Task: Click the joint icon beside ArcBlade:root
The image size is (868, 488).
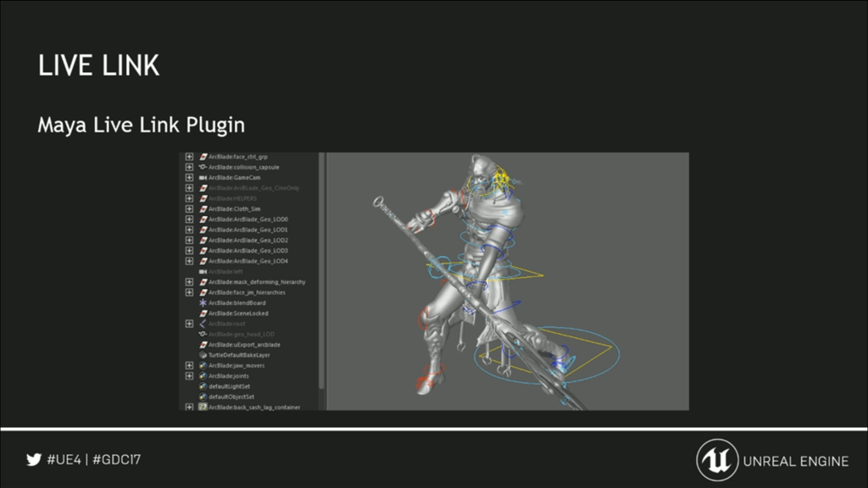Action: pyautogui.click(x=203, y=324)
